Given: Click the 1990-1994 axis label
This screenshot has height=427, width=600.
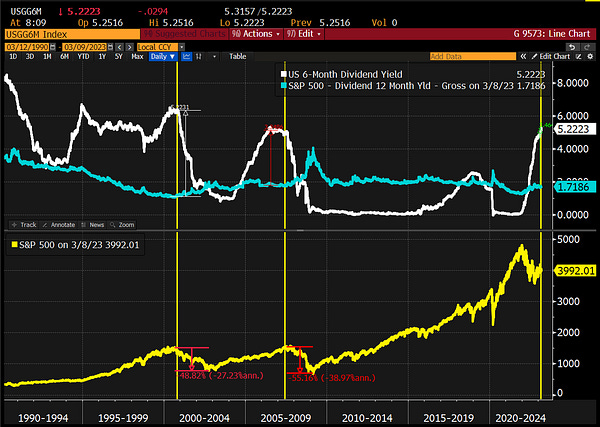Looking at the screenshot, I should point(43,418).
